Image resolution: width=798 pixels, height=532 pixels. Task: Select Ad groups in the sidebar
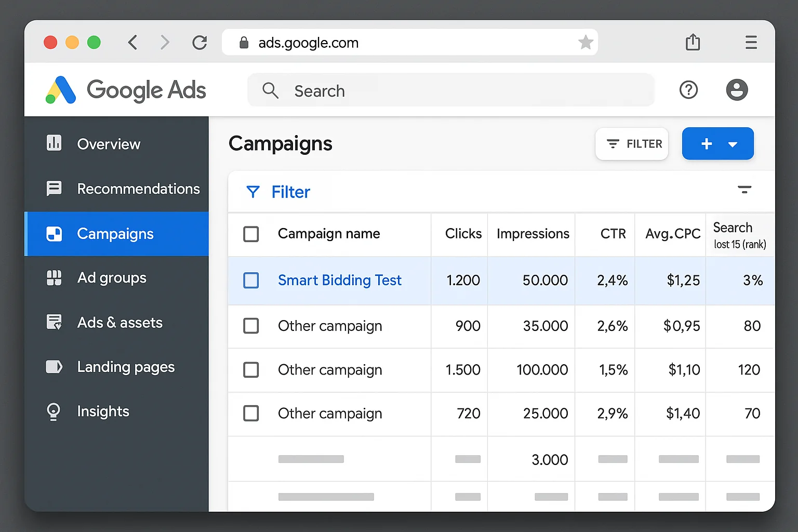(x=112, y=278)
